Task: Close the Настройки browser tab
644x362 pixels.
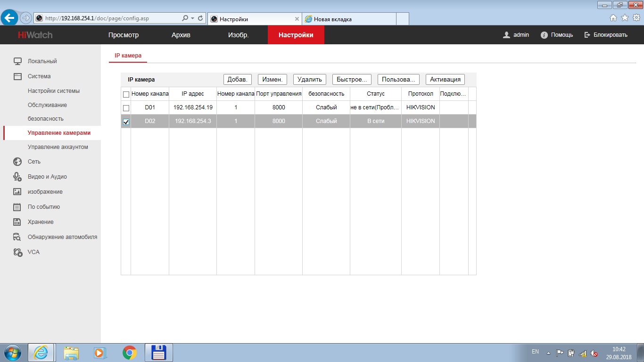Action: [297, 19]
